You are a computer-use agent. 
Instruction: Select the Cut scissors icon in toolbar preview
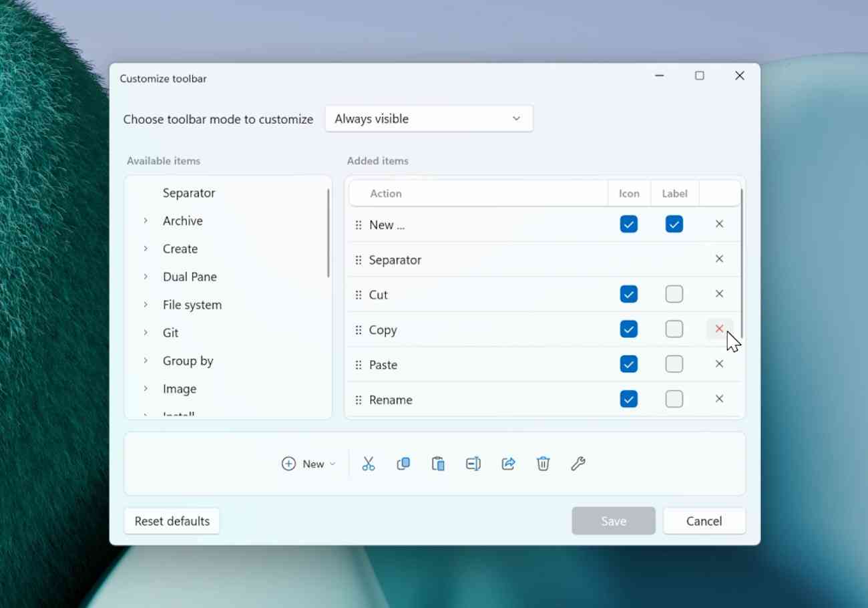pos(368,463)
